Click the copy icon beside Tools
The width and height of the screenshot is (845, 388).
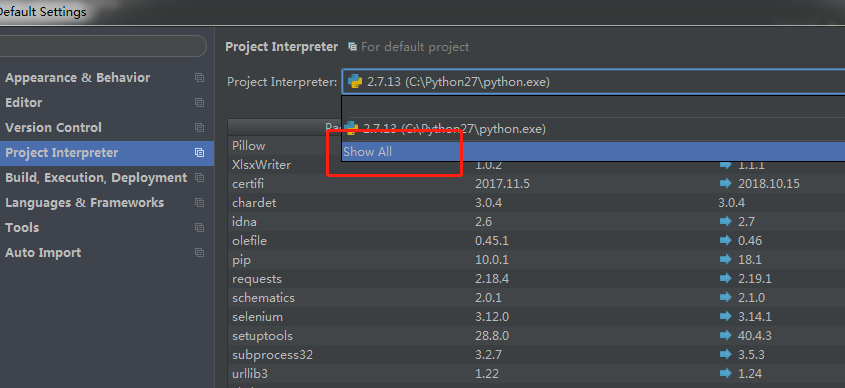(199, 227)
